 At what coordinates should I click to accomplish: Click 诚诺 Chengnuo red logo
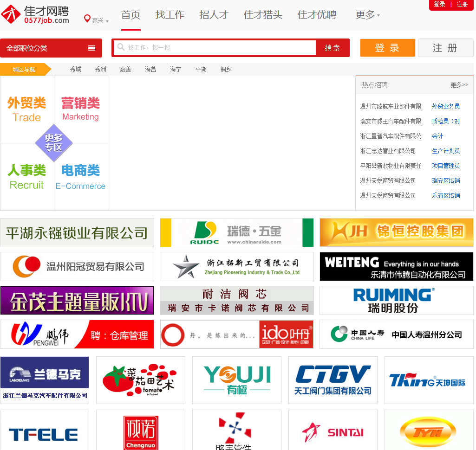[x=141, y=430]
